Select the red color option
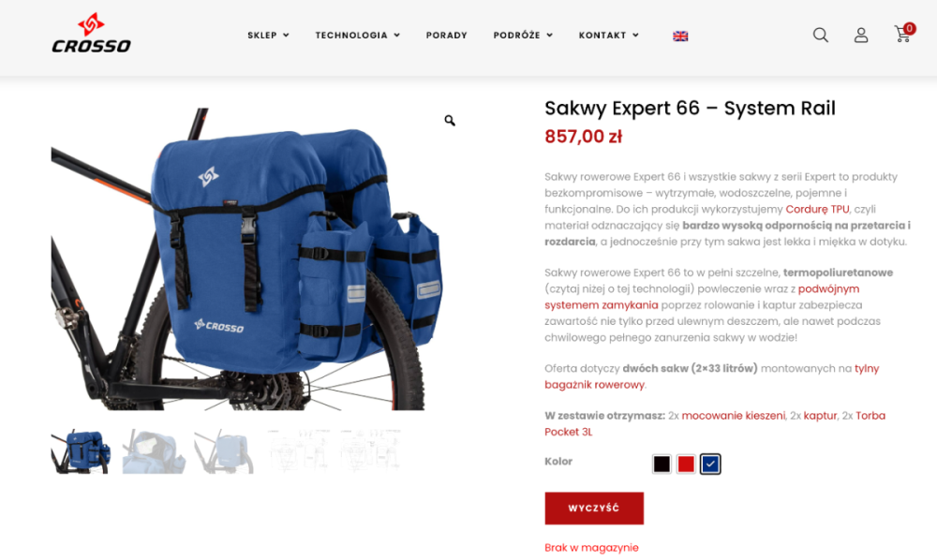 pyautogui.click(x=686, y=464)
